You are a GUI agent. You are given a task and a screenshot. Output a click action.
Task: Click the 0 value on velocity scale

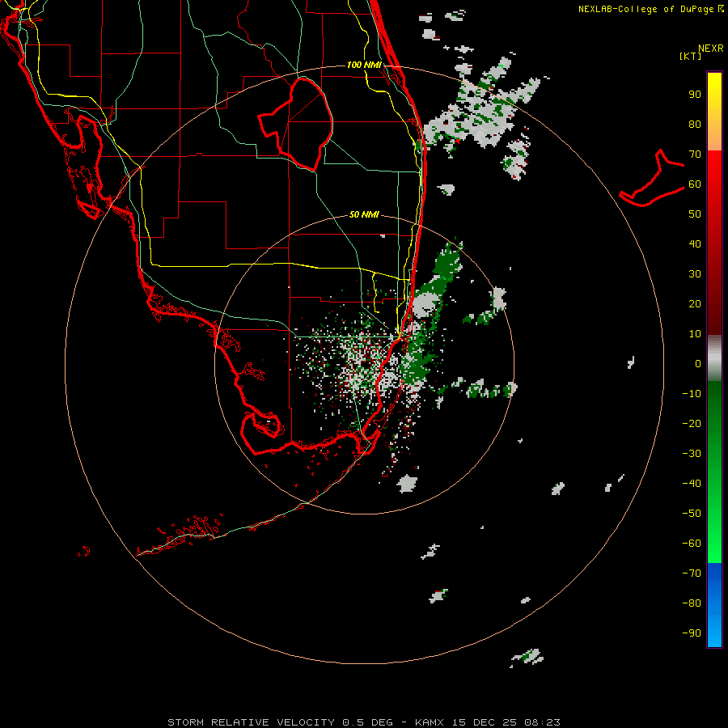point(698,364)
